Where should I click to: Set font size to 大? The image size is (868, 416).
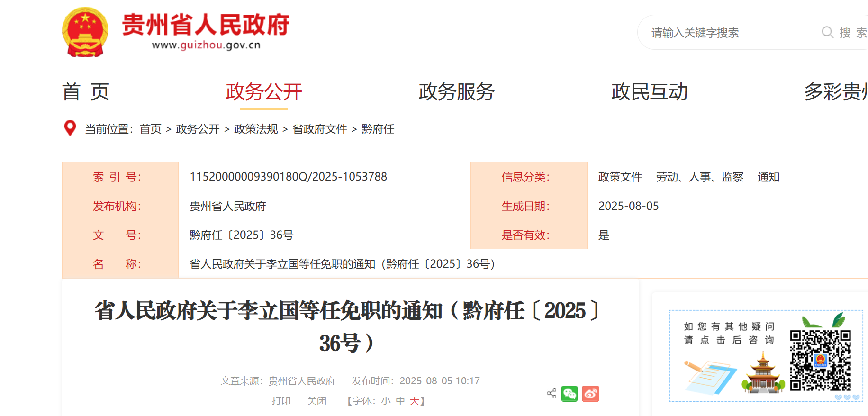click(x=414, y=401)
